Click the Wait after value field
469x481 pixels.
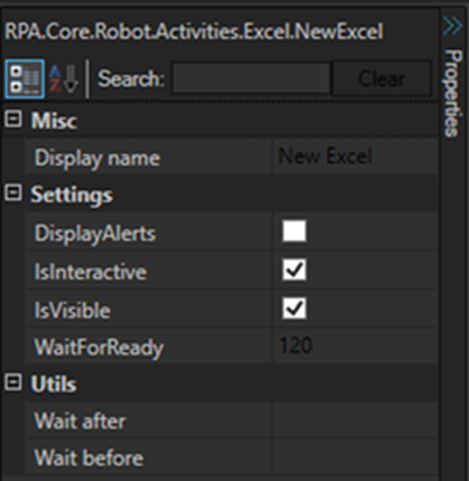355,421
